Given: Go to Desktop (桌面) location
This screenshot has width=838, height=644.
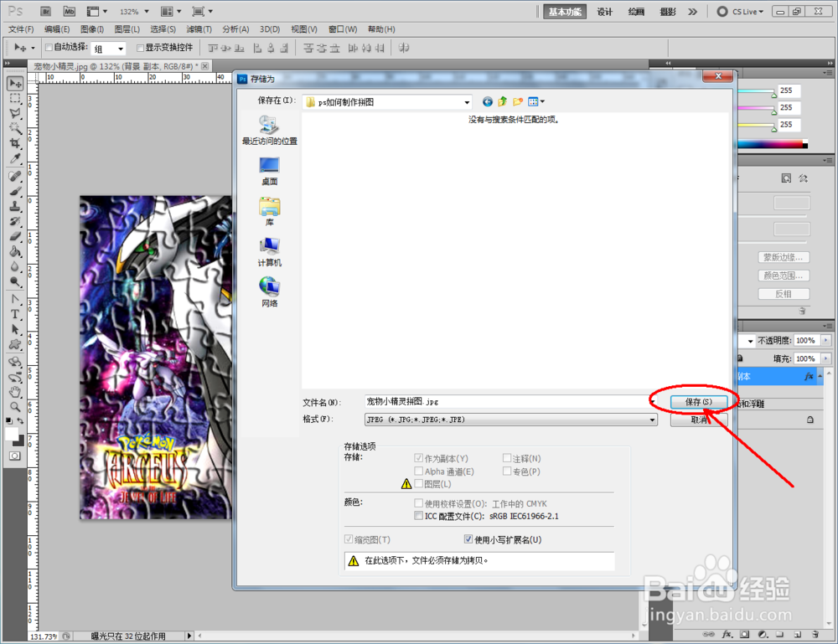Looking at the screenshot, I should pyautogui.click(x=269, y=171).
